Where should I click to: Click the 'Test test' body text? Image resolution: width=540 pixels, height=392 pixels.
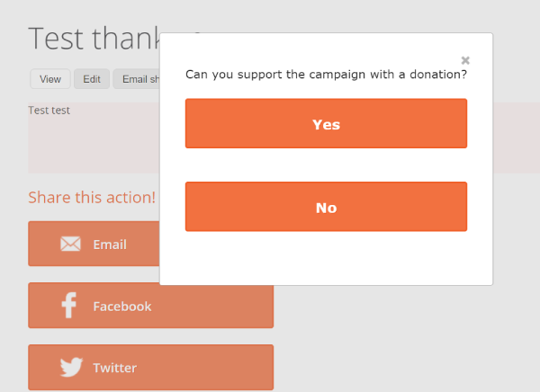(49, 110)
